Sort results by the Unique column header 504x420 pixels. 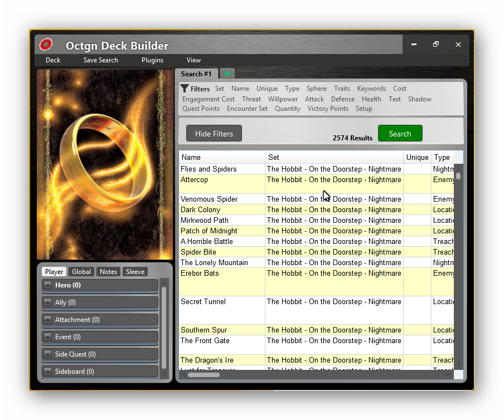[417, 157]
